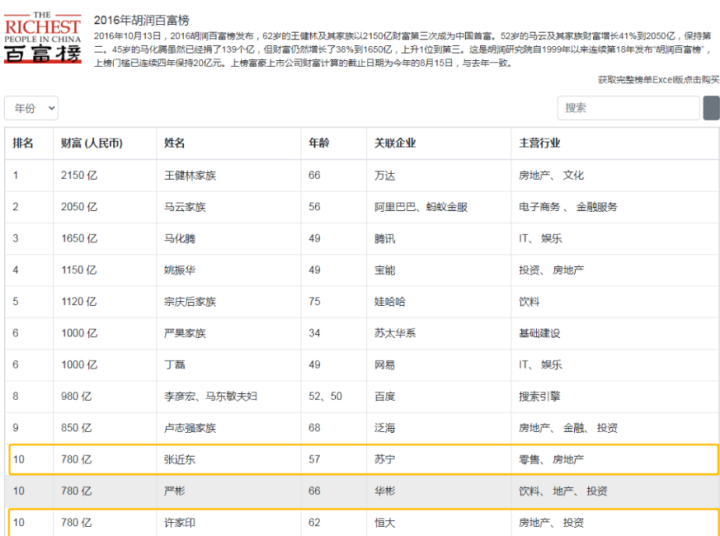Click the 2016年胡润百富榜 page title
This screenshot has height=536, width=720.
point(143,19)
